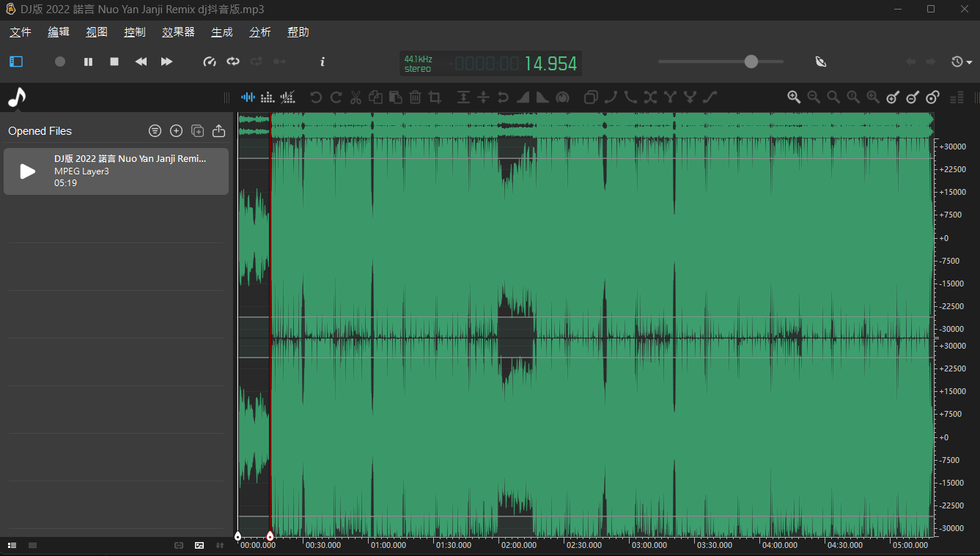Open the playback speed gauge control

click(x=210, y=62)
